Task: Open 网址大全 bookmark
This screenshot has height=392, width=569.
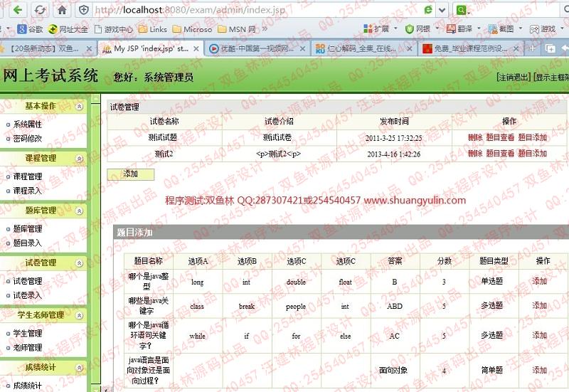Action: [68, 29]
